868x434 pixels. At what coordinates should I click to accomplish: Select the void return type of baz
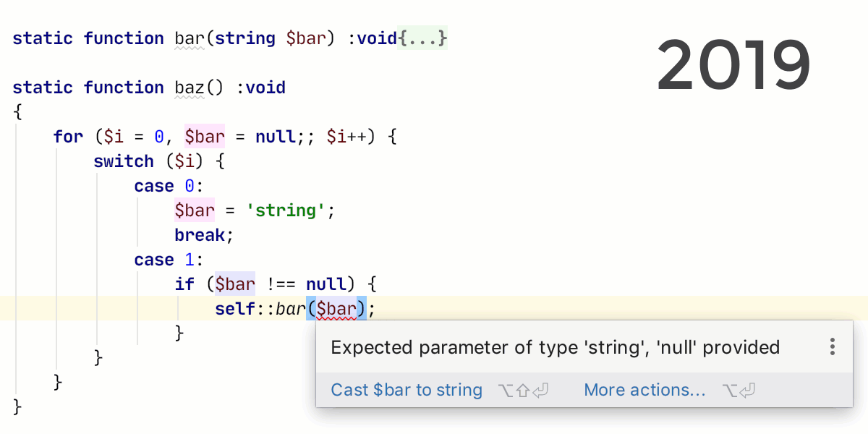(265, 88)
